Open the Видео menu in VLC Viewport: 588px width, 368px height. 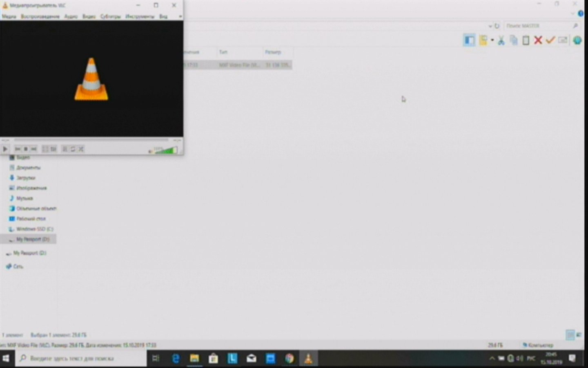coord(89,17)
